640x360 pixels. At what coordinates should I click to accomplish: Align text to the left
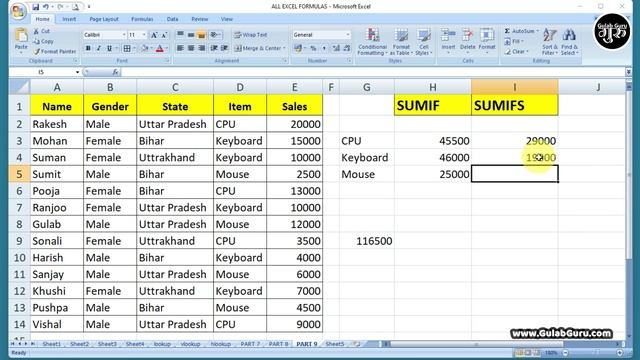pos(180,48)
